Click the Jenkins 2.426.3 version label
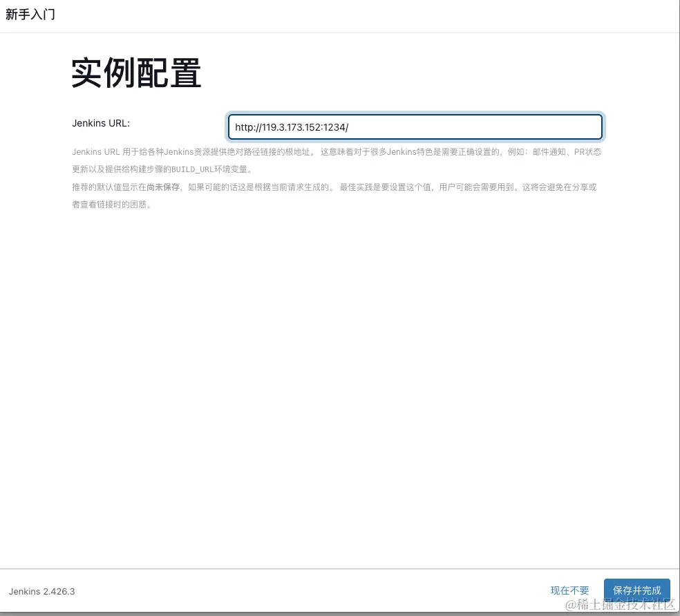Screen dimensions: 680x616 (x=41, y=592)
